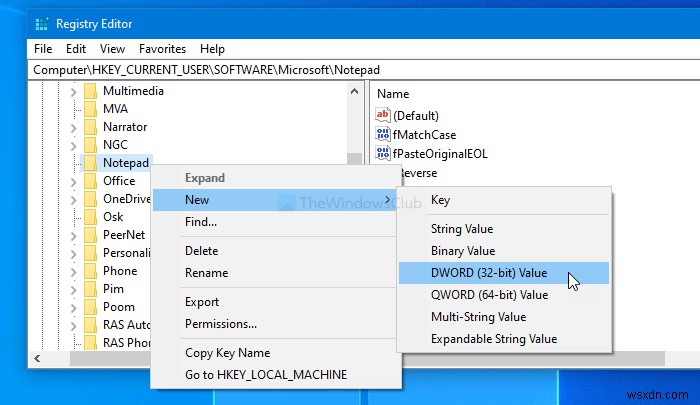
Task: Open the New submenu in context menu
Action: point(275,200)
